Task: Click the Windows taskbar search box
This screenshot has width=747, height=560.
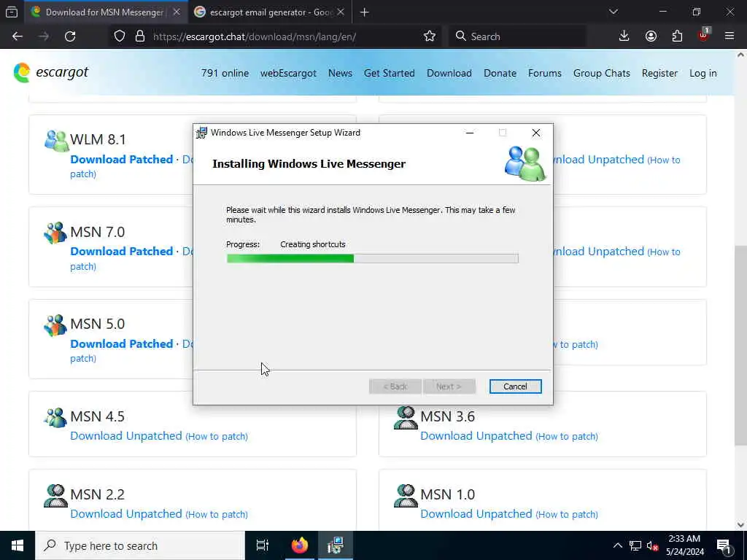Action: pyautogui.click(x=140, y=545)
